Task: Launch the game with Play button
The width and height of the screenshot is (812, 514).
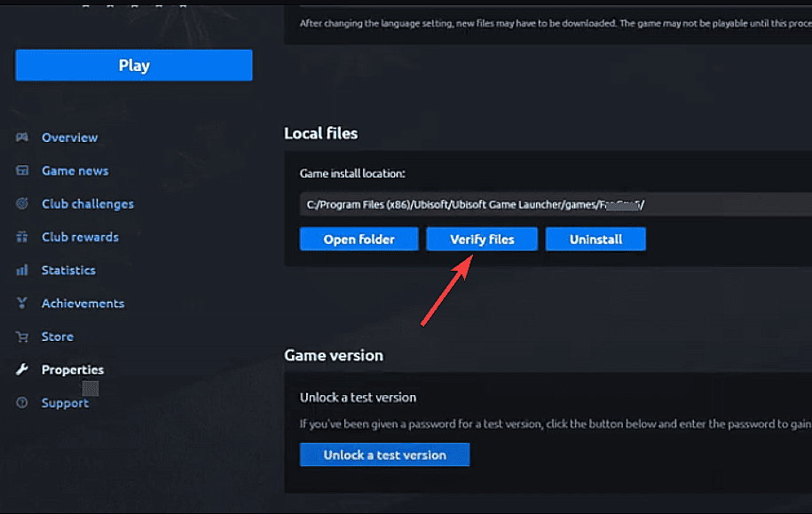Action: tap(134, 66)
